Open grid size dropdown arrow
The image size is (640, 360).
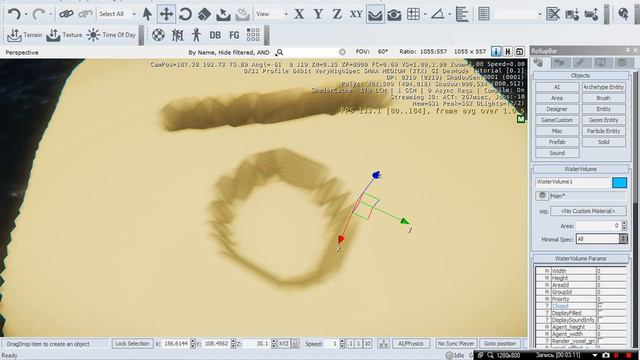(425, 14)
